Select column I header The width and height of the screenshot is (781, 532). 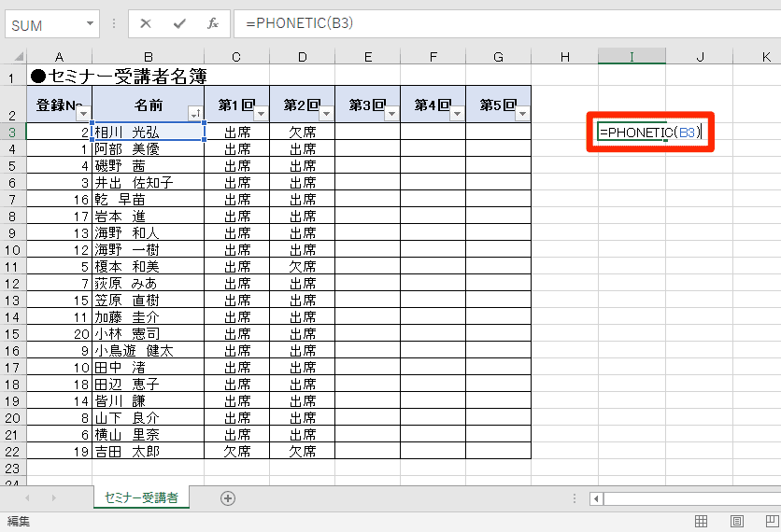pyautogui.click(x=632, y=58)
